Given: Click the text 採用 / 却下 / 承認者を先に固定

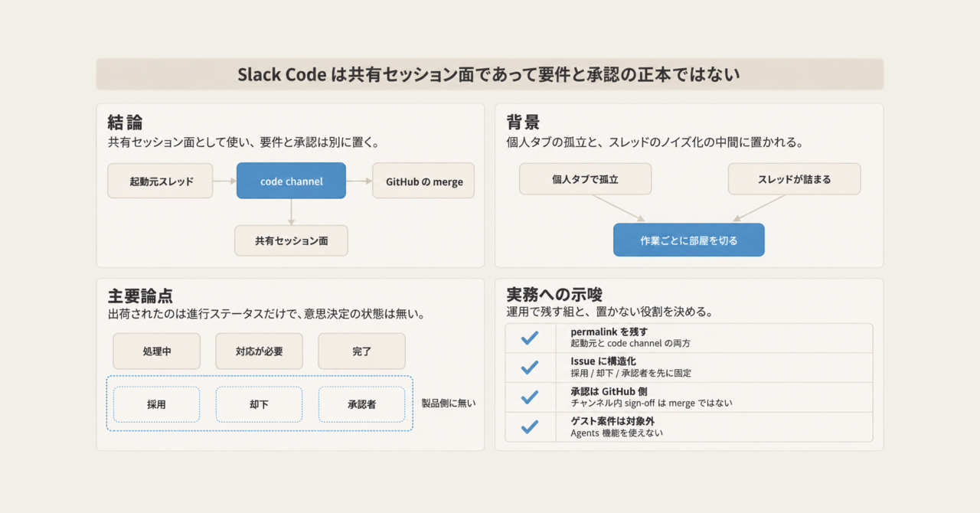Looking at the screenshot, I should tap(632, 374).
